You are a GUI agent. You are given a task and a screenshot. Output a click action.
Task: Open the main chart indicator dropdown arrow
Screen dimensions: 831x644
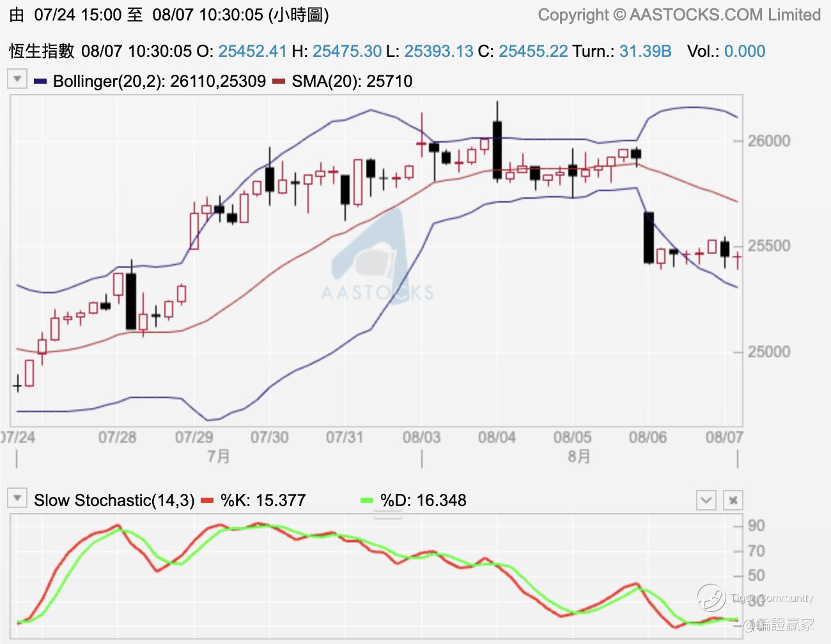[x=17, y=79]
